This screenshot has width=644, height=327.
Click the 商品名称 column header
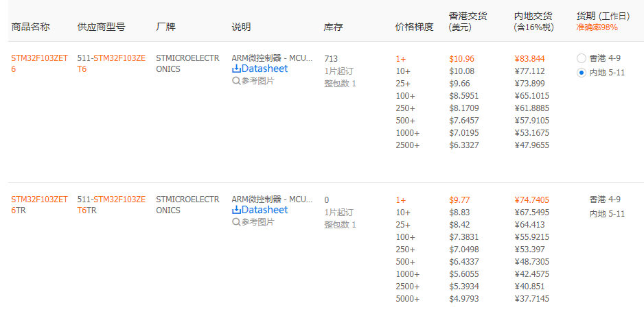point(30,27)
